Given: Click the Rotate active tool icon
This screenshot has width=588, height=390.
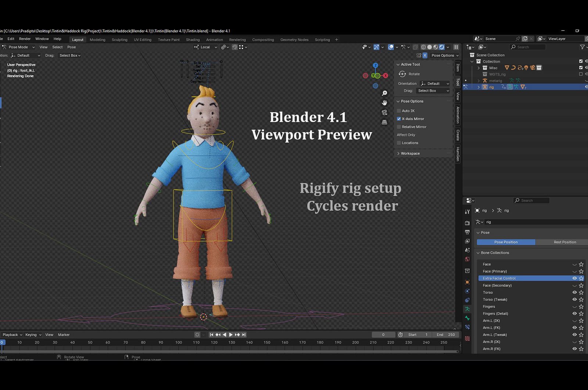Looking at the screenshot, I should 402,74.
